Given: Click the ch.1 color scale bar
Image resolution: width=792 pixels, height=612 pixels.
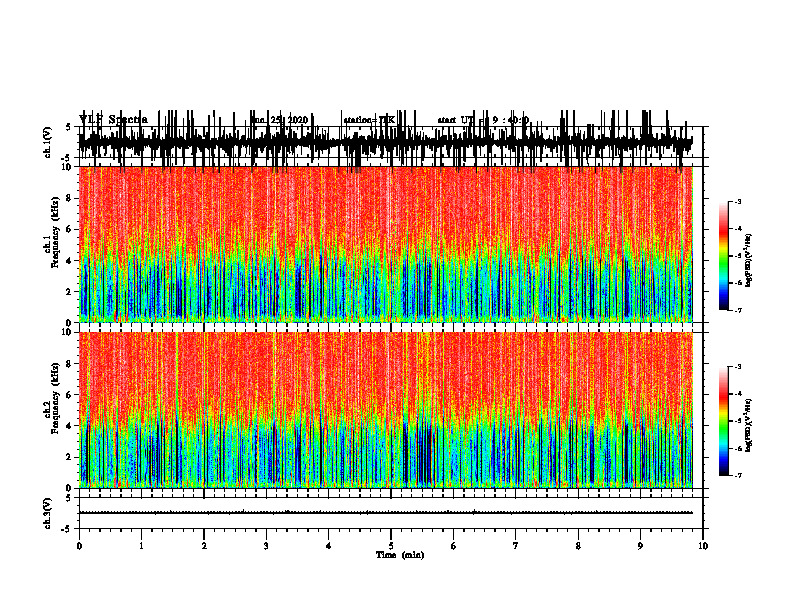Looking at the screenshot, I should click(x=723, y=256).
